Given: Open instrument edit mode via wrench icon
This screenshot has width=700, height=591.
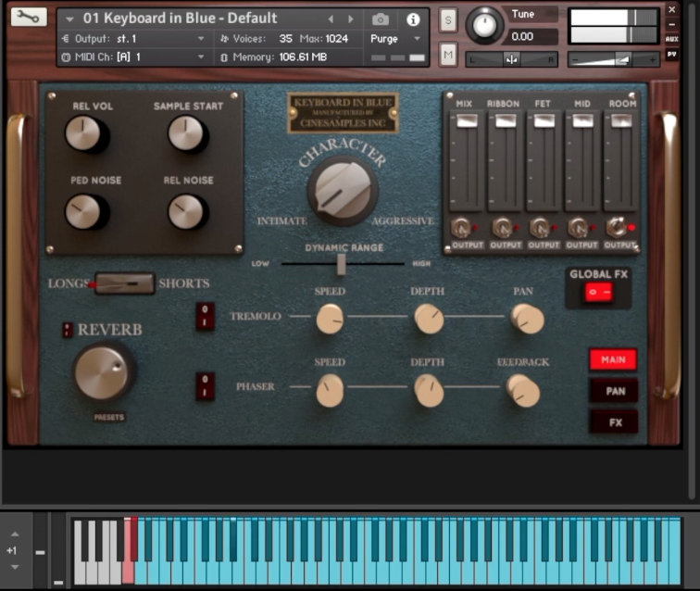Looking at the screenshot, I should pos(28,17).
